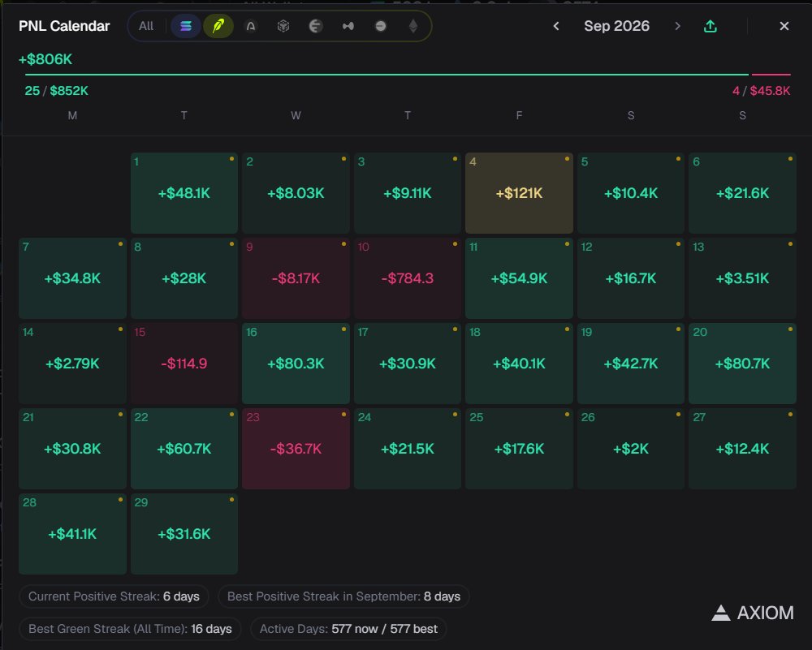Click the gold dot on day 23 cell

coord(343,415)
